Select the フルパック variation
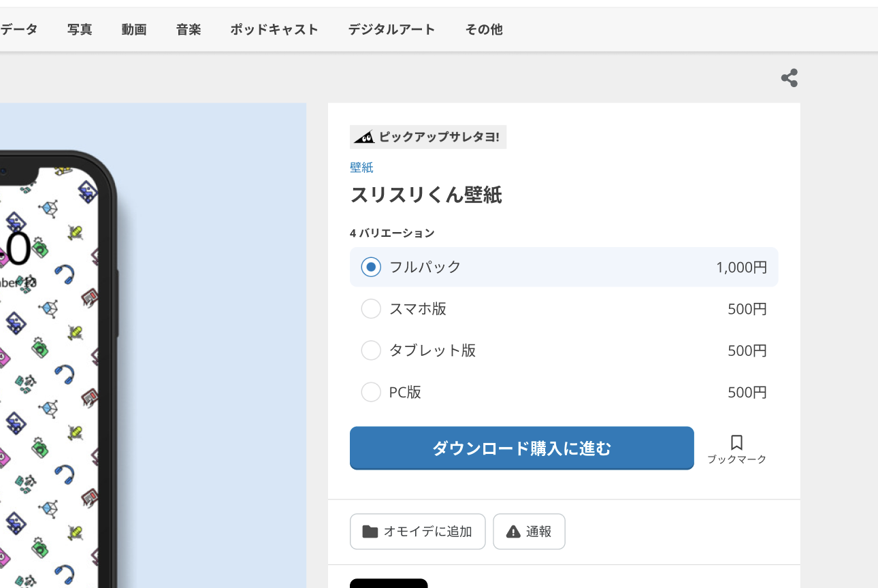The height and width of the screenshot is (588, 878). click(371, 267)
